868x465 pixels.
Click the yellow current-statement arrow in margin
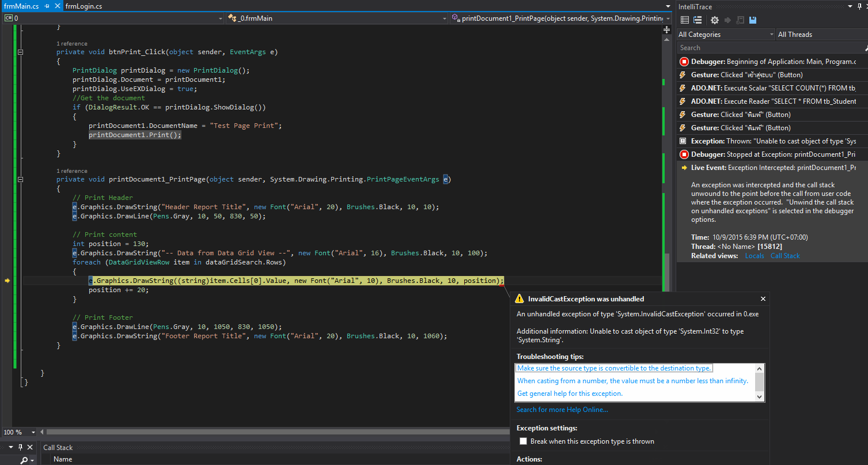7,281
